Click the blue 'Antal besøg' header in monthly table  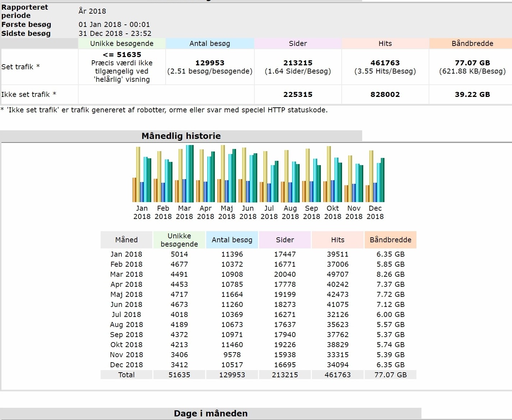(x=232, y=240)
